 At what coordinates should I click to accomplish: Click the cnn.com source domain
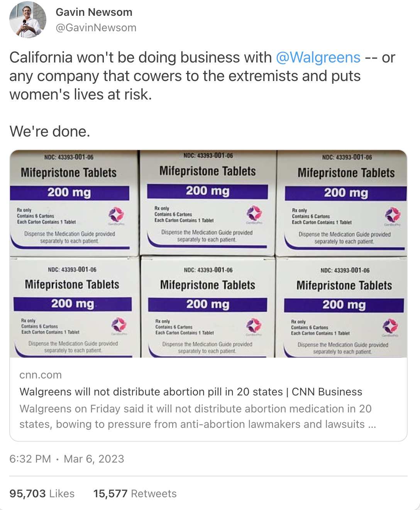coord(41,375)
